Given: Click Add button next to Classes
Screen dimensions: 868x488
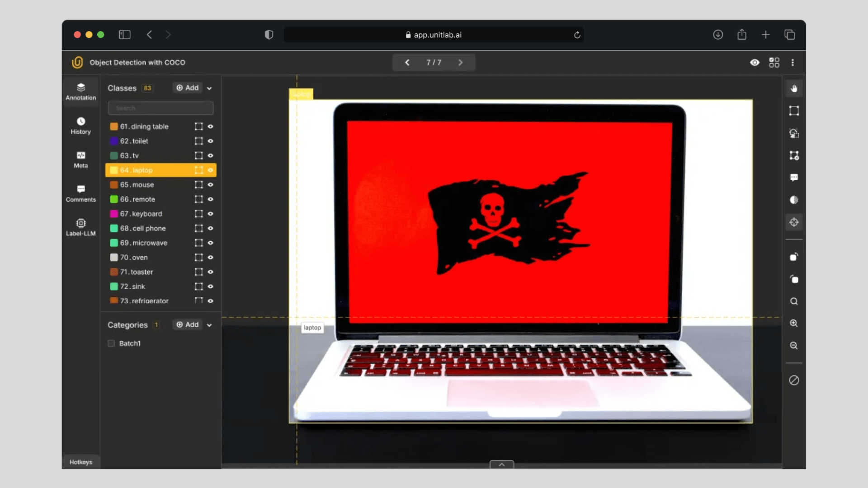Looking at the screenshot, I should [188, 88].
